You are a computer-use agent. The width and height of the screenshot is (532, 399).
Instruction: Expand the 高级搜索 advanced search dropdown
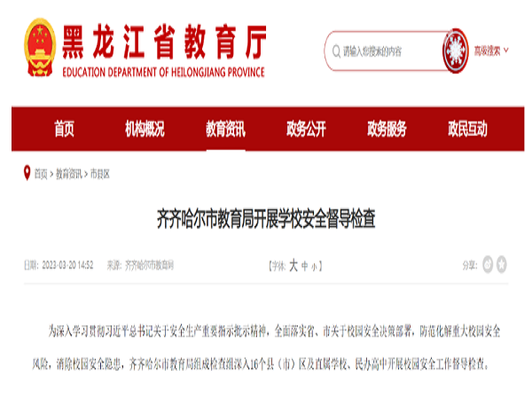coord(491,51)
